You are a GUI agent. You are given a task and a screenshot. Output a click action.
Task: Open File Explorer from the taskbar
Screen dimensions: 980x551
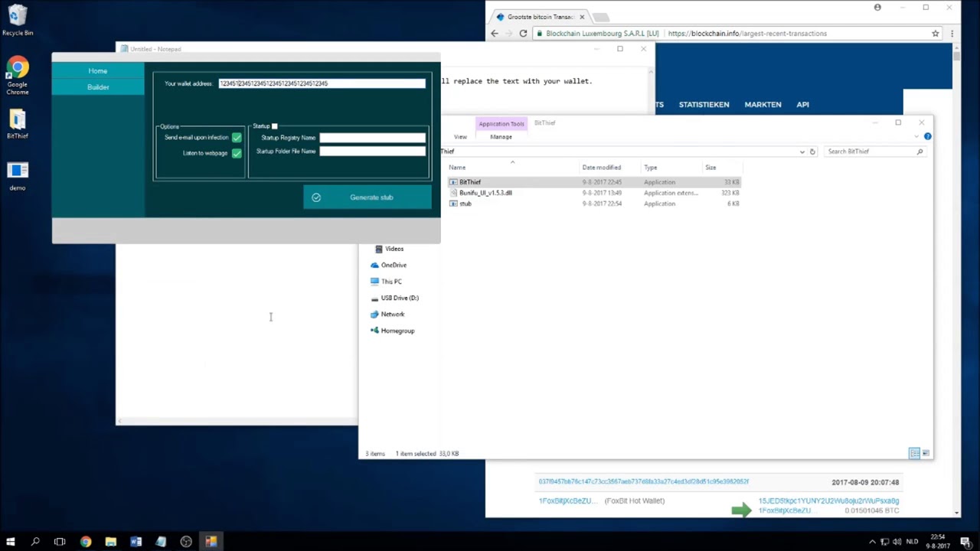click(x=110, y=542)
